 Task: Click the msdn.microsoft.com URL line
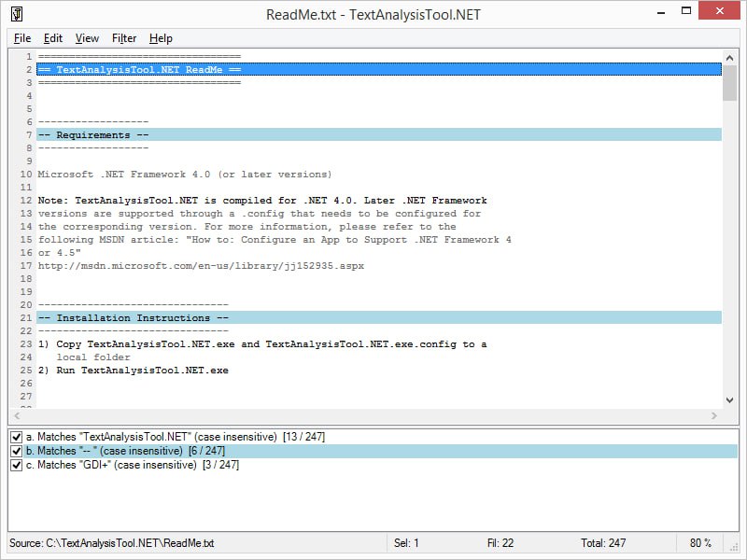click(201, 265)
